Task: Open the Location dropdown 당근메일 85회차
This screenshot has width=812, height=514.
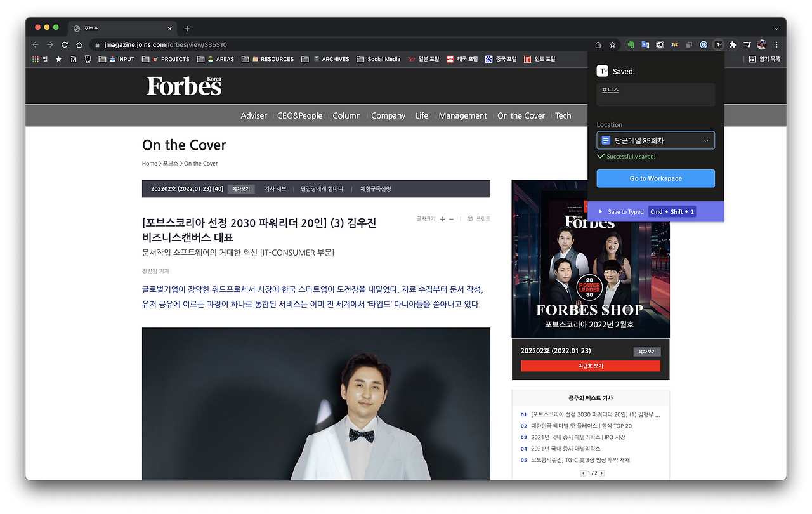Action: click(x=656, y=140)
